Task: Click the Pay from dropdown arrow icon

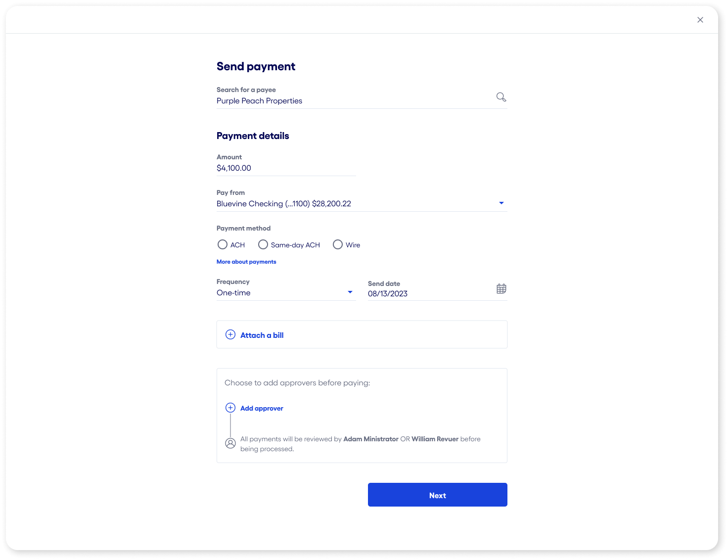Action: coord(501,203)
